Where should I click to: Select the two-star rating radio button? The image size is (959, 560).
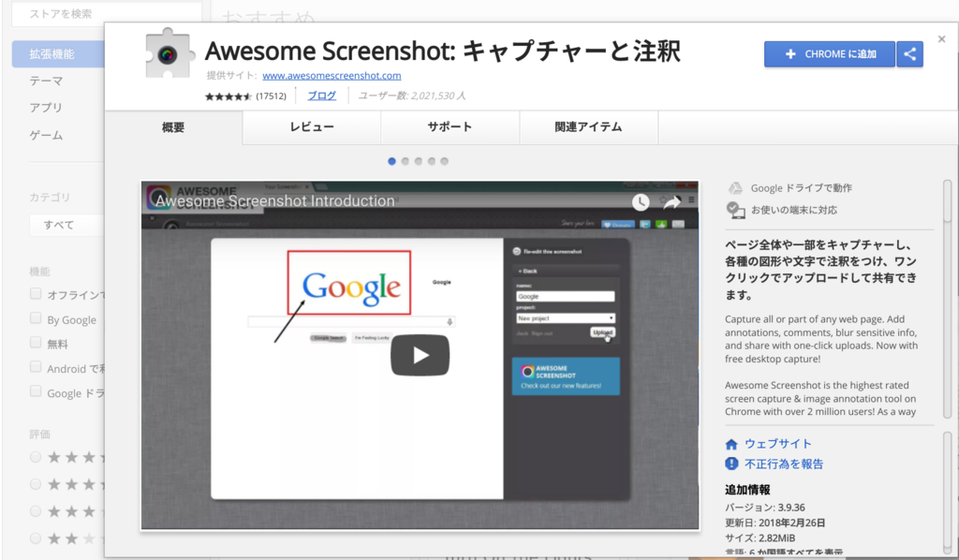click(37, 538)
